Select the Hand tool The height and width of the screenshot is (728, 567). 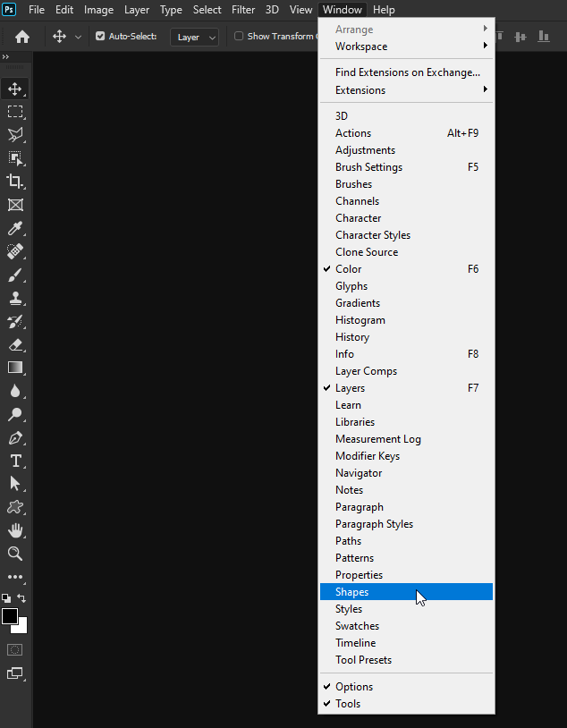point(15,530)
